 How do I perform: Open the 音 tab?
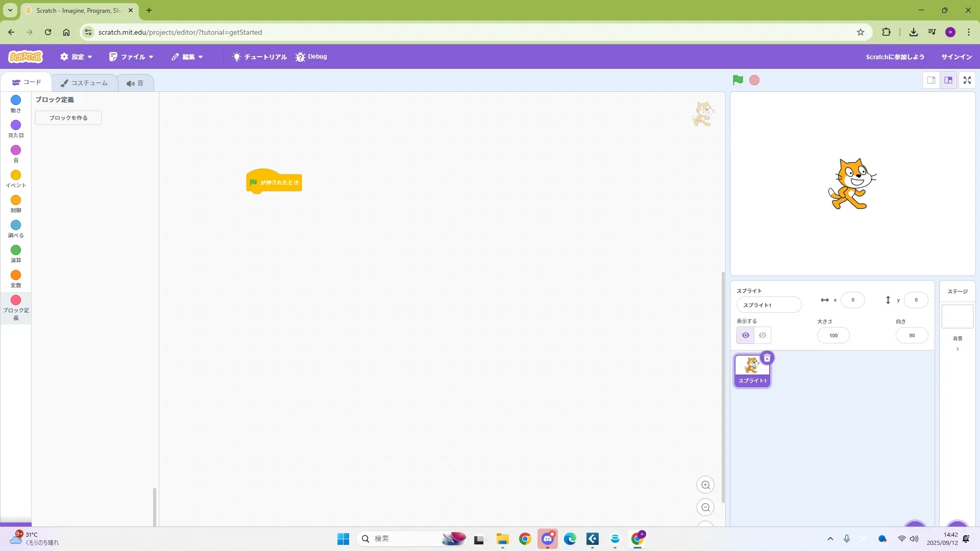click(x=135, y=83)
